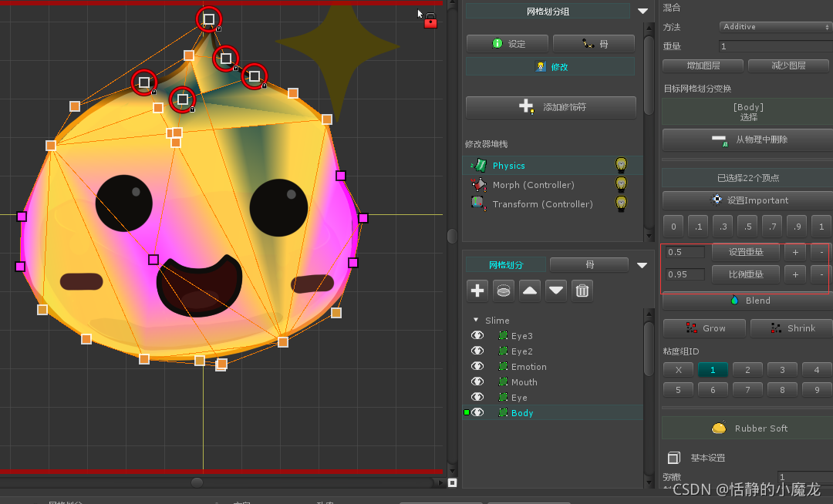Set weight preset to .7
Viewport: 833px width, 504px height.
772,227
